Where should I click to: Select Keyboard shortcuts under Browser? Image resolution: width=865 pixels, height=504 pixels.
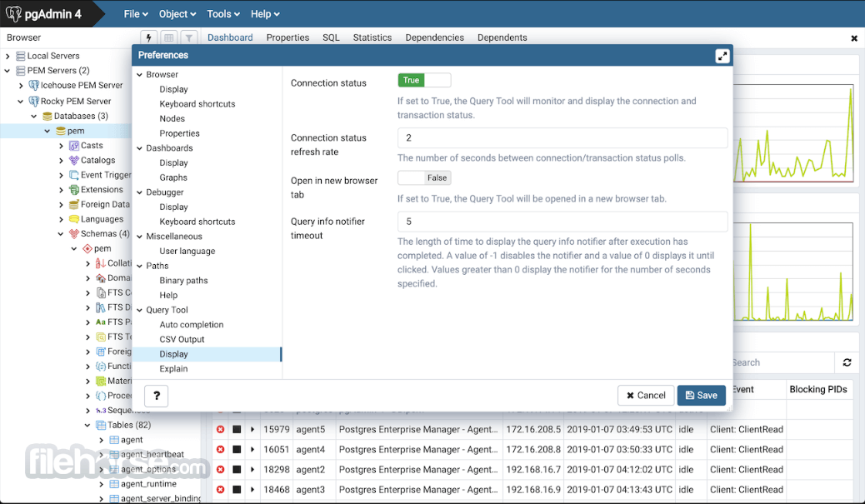[x=197, y=103]
